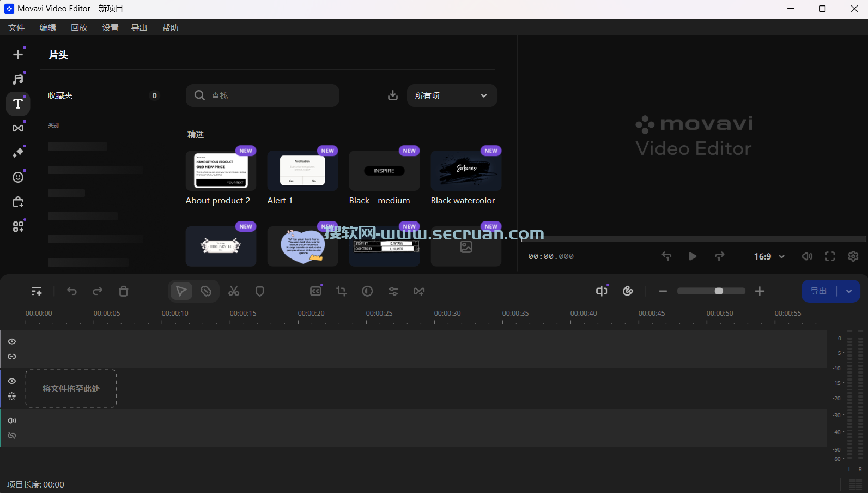The height and width of the screenshot is (493, 868).
Task: Open the 帮助 menu
Action: (171, 27)
